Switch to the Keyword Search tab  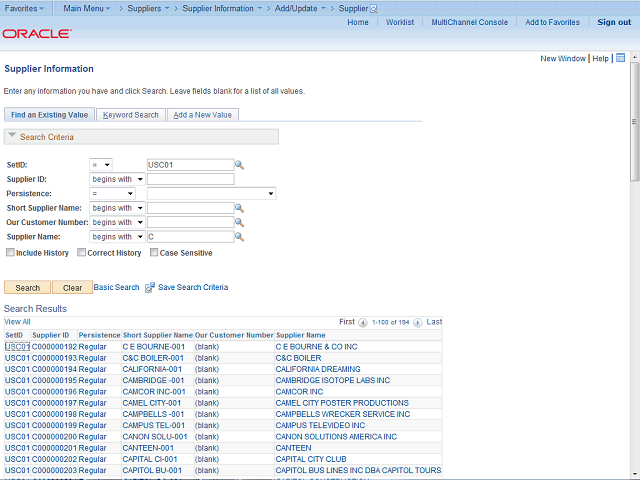point(131,115)
